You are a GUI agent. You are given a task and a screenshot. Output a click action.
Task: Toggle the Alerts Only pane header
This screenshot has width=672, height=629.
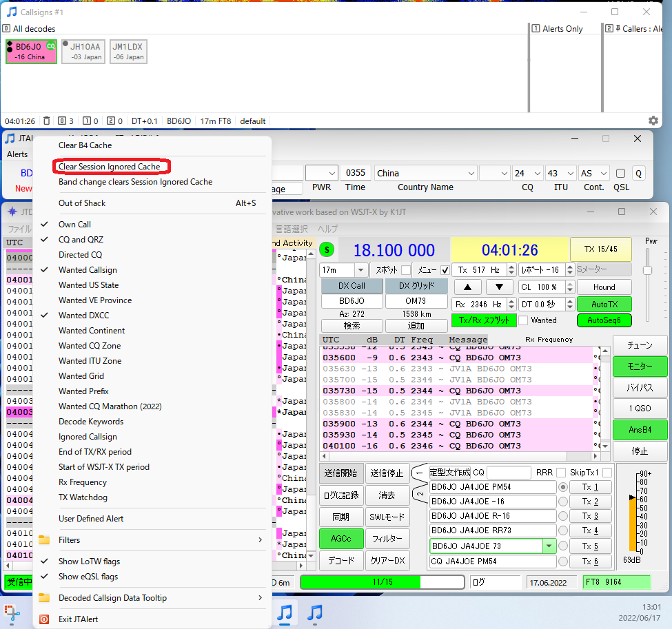(558, 29)
